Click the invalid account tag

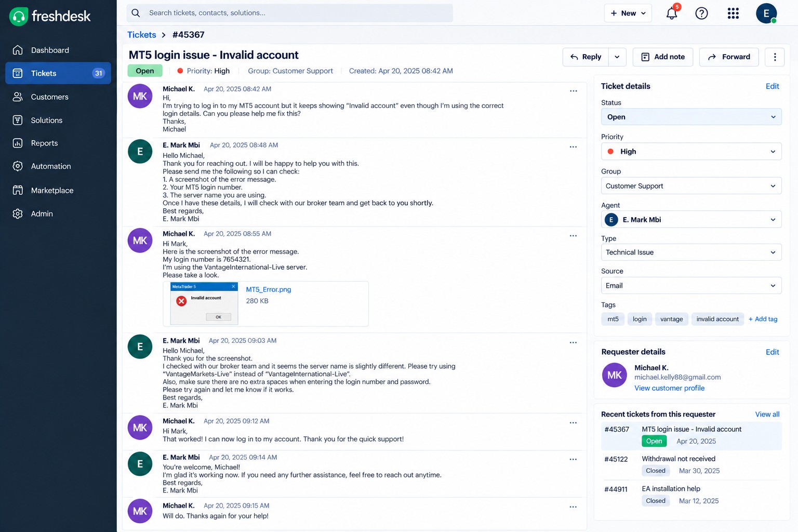tap(717, 319)
